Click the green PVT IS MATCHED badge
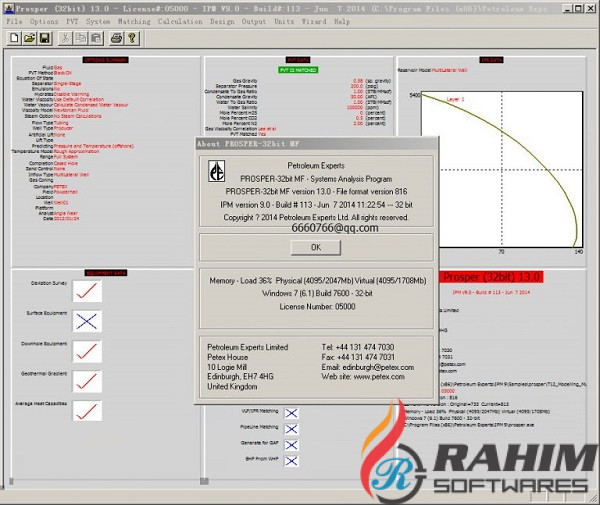The image size is (600, 505). coord(298,70)
